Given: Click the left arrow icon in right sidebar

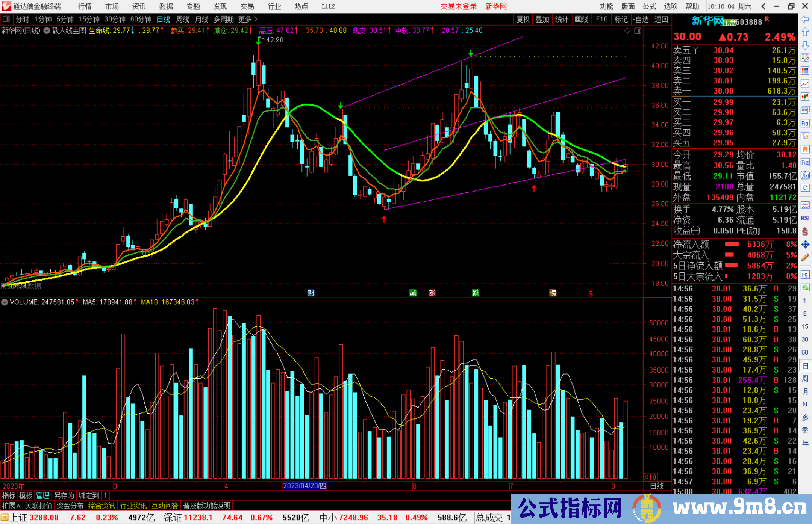Looking at the screenshot, I should tap(805, 19).
